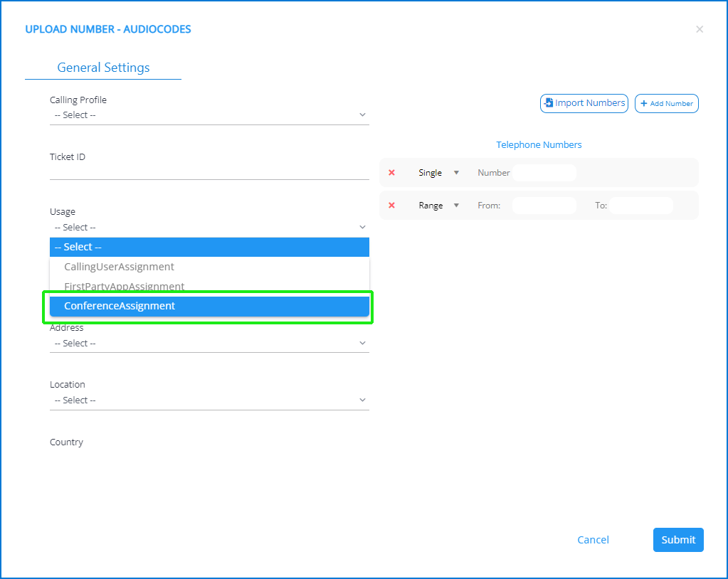
Task: Expand the Address dropdown
Action: (209, 344)
